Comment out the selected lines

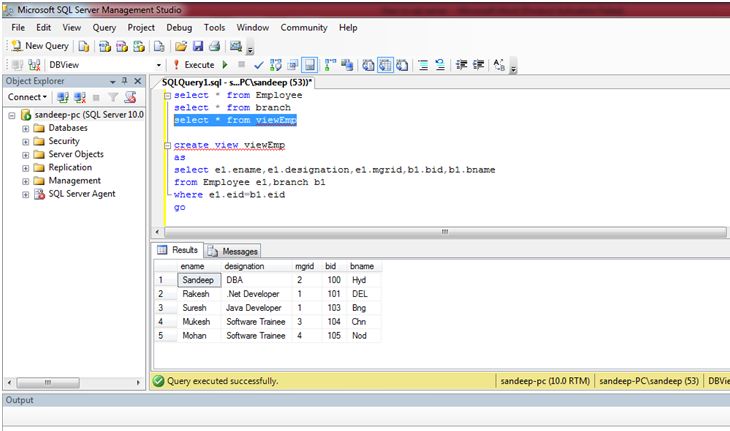point(423,65)
